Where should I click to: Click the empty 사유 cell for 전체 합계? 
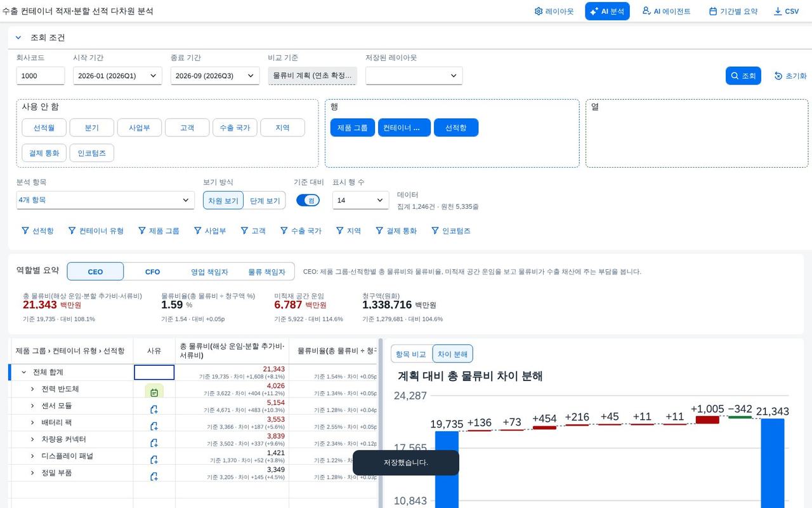coord(154,372)
